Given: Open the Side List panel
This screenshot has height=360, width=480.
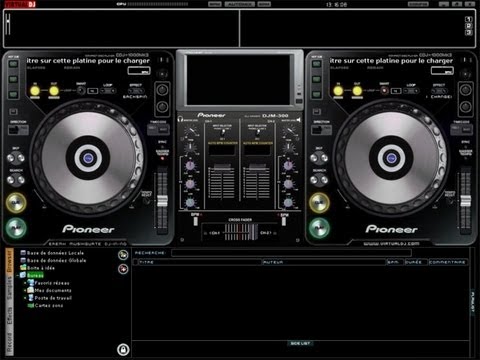Looking at the screenshot, I should 300,343.
